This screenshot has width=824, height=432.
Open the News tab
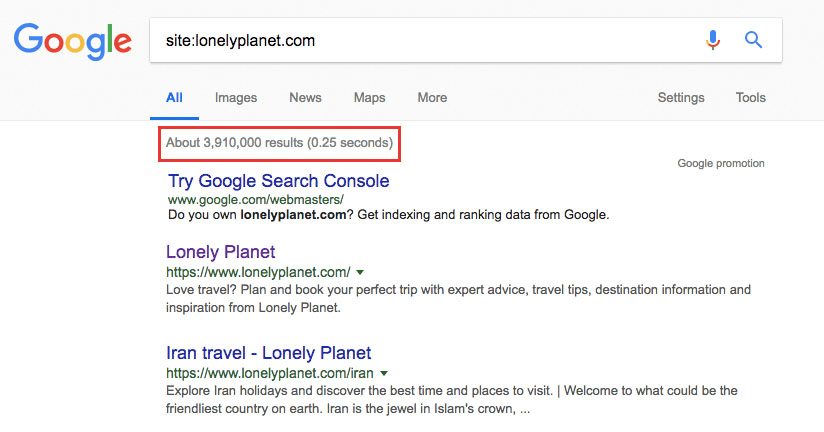pyautogui.click(x=305, y=98)
